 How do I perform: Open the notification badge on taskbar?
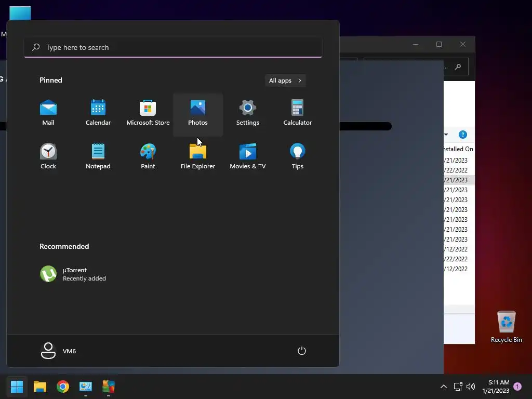point(517,387)
